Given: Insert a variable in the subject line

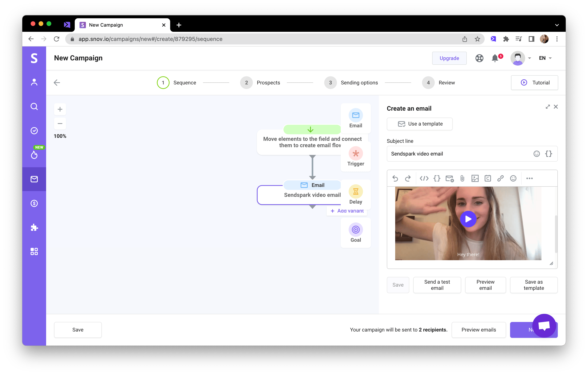Looking at the screenshot, I should (549, 154).
